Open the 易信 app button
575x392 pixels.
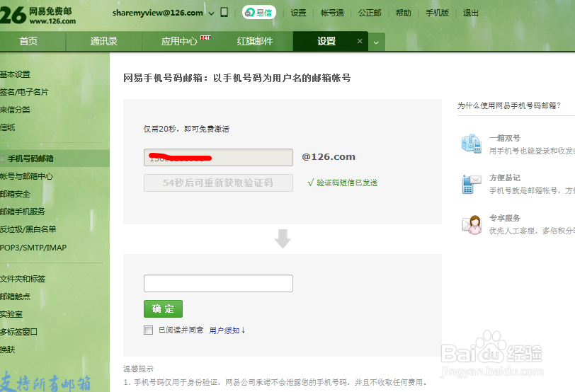click(x=259, y=13)
